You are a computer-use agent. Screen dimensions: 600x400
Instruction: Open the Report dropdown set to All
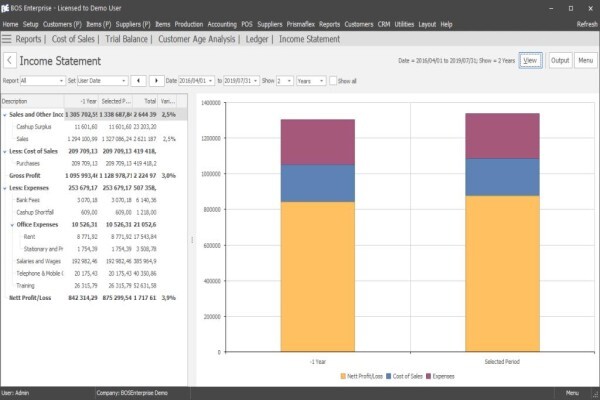tap(42, 81)
